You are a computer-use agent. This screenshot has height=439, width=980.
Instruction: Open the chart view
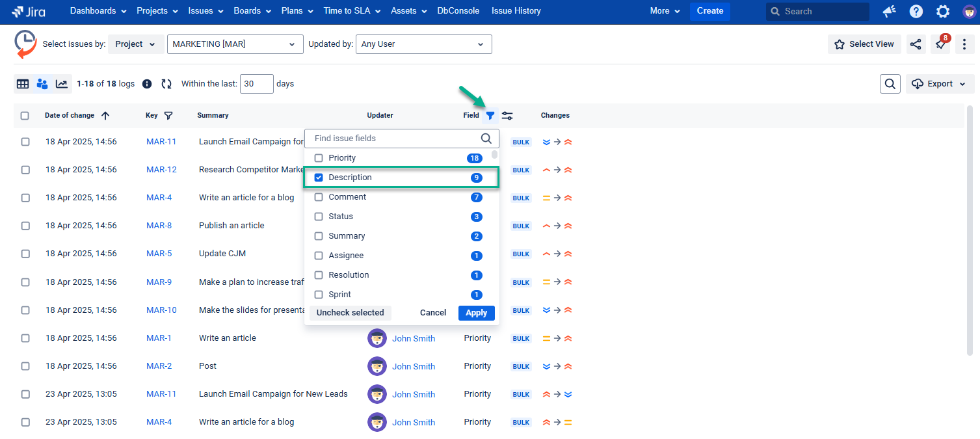(x=62, y=84)
